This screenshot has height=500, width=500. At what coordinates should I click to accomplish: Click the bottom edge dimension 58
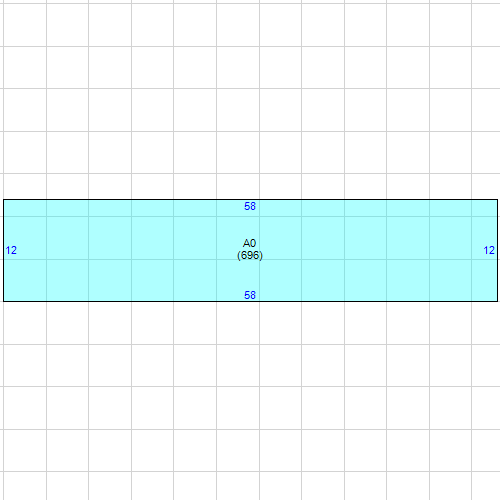pyautogui.click(x=250, y=295)
